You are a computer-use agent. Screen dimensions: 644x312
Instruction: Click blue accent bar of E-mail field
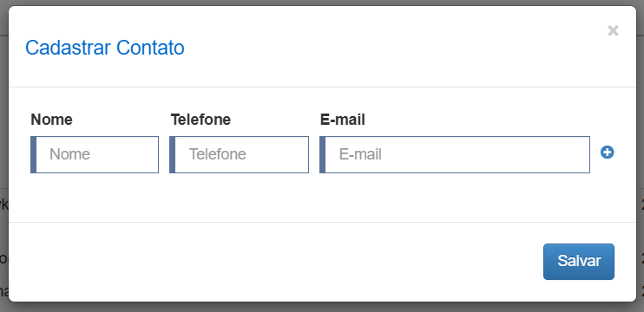tap(322, 154)
